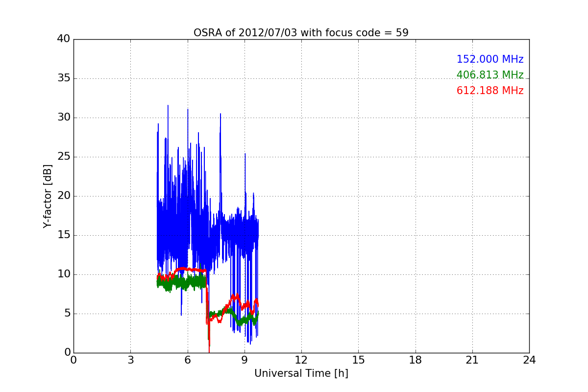The width and height of the screenshot is (588, 392).
Task: Click the y-axis tick label 10
Action: 64,274
